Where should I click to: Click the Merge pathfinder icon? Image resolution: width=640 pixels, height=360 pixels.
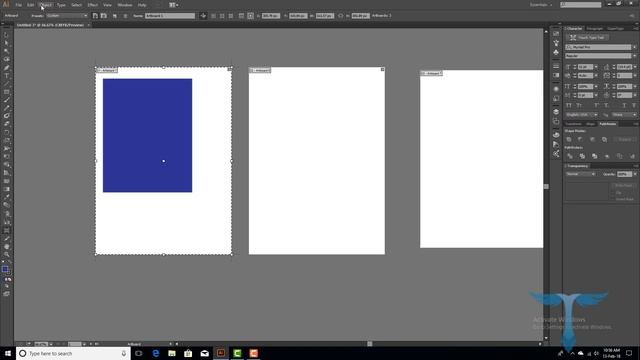[x=595, y=156]
